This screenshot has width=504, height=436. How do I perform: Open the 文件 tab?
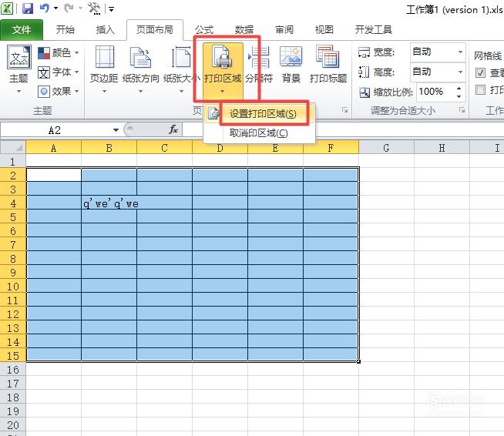point(22,30)
